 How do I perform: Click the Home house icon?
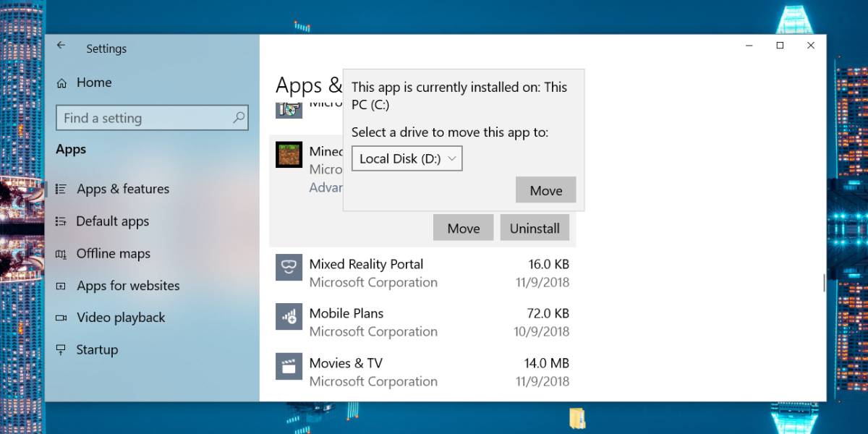click(x=62, y=83)
